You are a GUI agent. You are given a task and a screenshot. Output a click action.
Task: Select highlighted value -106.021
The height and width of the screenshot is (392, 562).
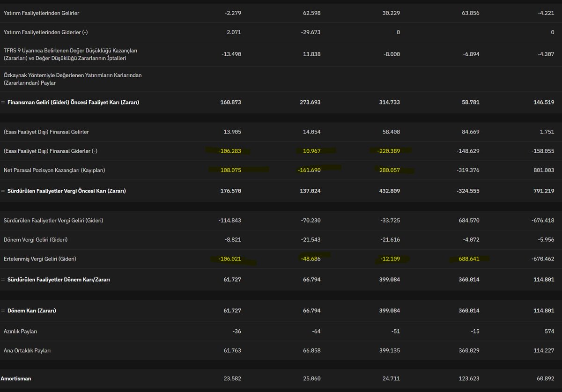(x=230, y=259)
